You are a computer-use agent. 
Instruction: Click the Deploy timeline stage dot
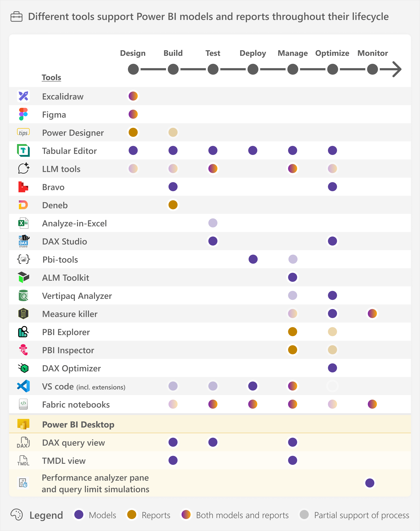point(253,69)
